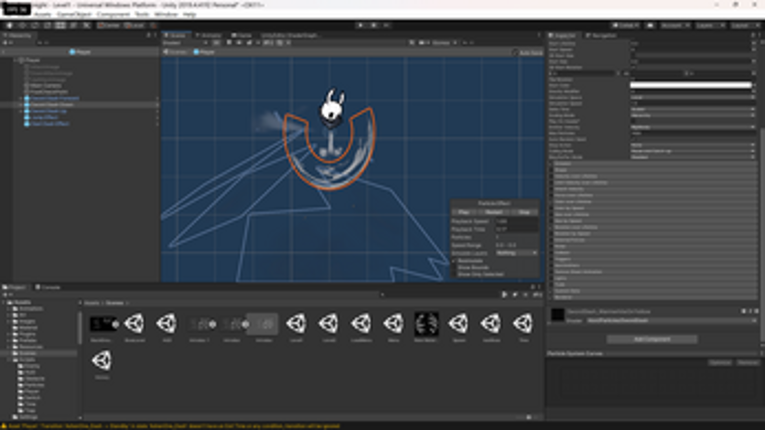Toggle the Show Only Selected checkbox
Screen dimensions: 765x430
click(x=454, y=274)
